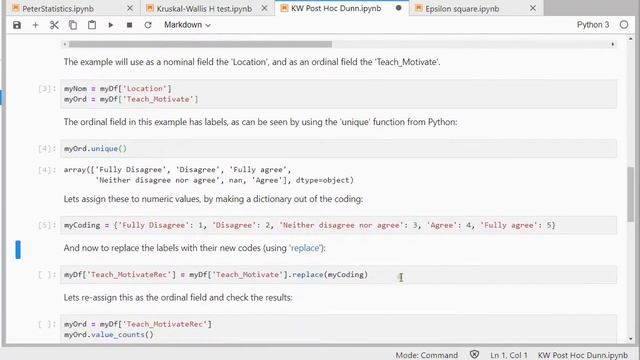This screenshot has height=360, width=640.
Task: Click the [5]: cell prompt
Action: (x=47, y=225)
